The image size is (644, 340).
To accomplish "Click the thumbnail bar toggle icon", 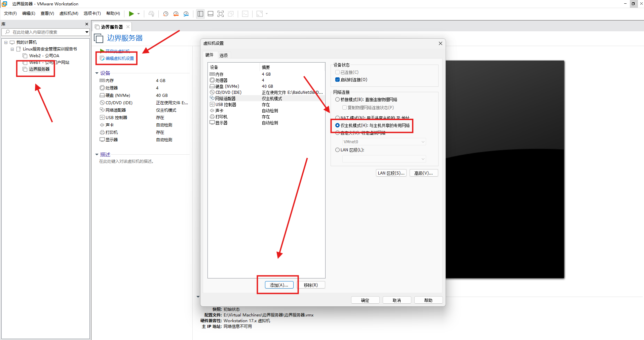I will (211, 14).
